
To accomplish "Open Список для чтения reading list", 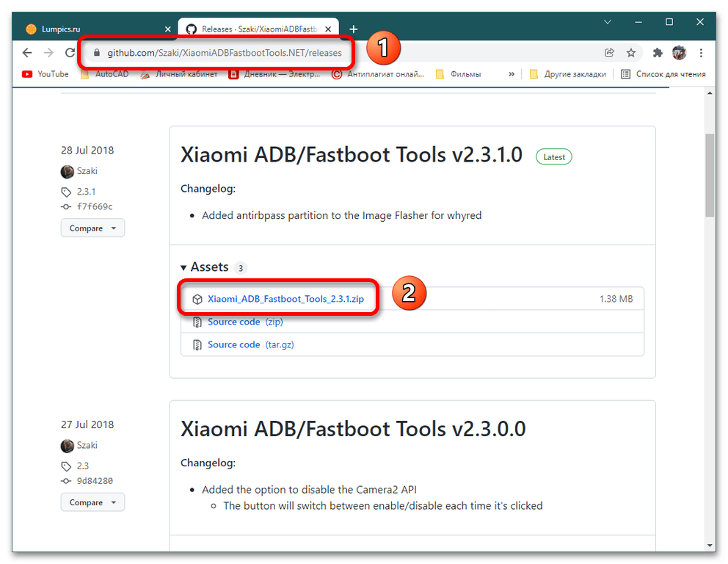I will [x=663, y=74].
